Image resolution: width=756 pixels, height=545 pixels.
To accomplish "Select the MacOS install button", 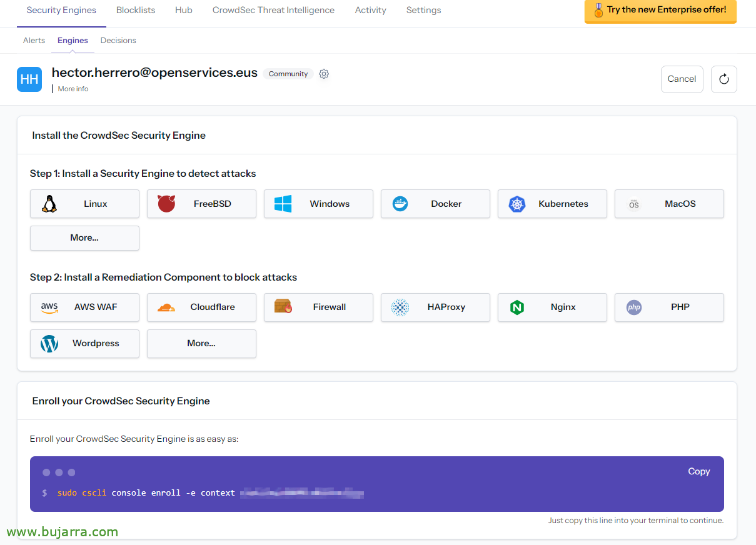I will tap(669, 204).
